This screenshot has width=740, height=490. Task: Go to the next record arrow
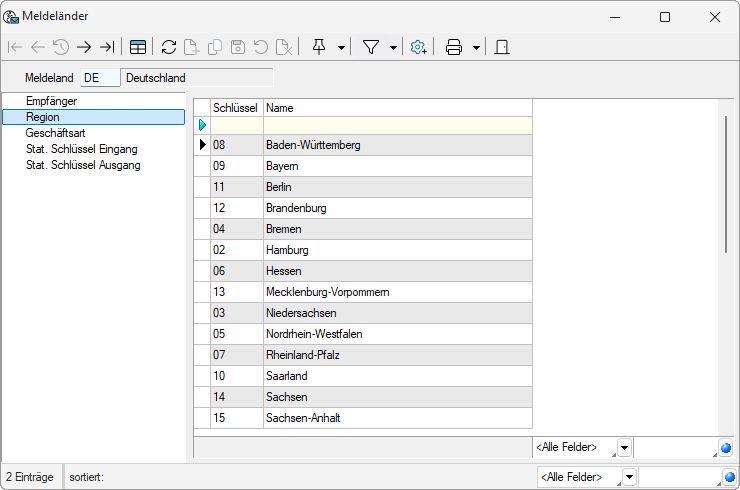84,47
